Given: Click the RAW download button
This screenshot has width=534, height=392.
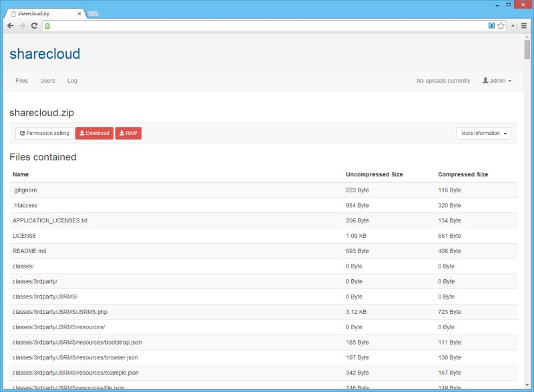Looking at the screenshot, I should 128,133.
